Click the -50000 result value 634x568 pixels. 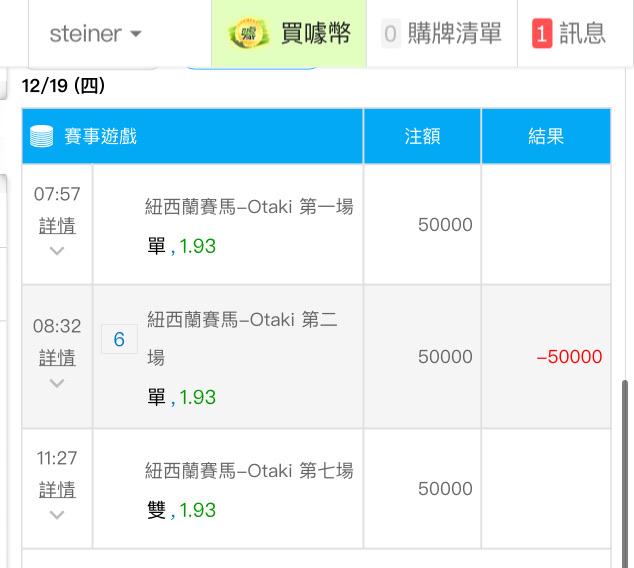click(569, 357)
